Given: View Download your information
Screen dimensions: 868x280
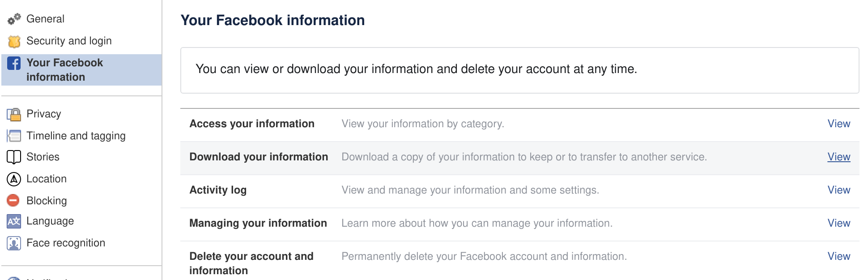Looking at the screenshot, I should [x=839, y=157].
